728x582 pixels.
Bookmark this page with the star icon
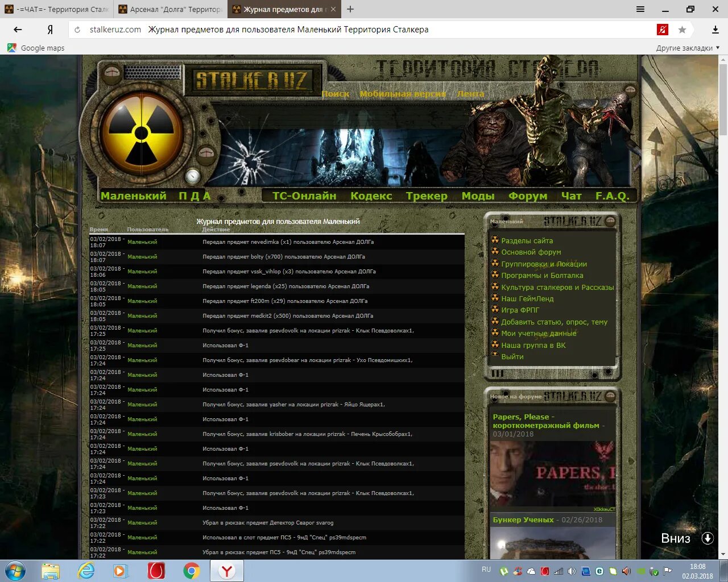[x=682, y=30]
